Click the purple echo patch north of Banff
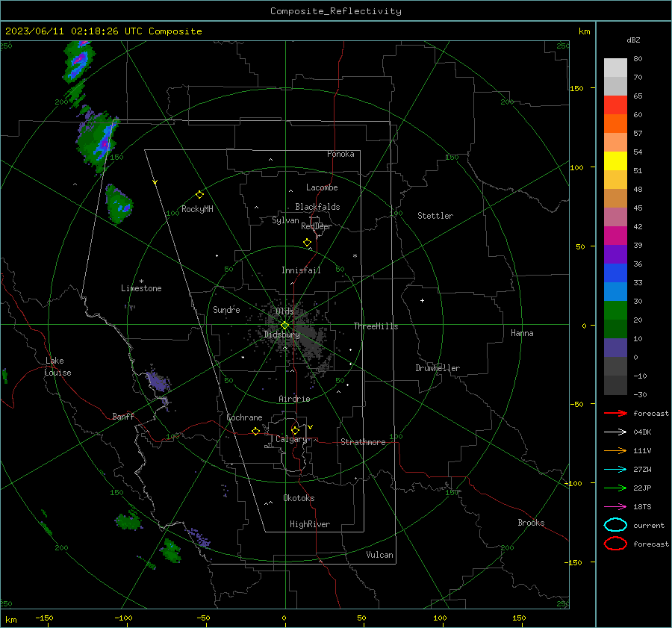The image size is (672, 628). [158, 381]
